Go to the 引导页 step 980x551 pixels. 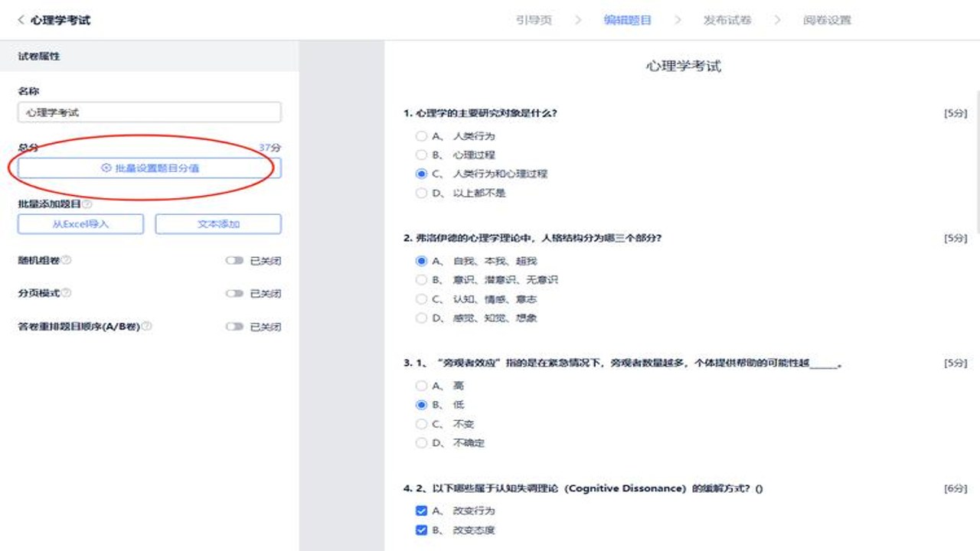[534, 20]
